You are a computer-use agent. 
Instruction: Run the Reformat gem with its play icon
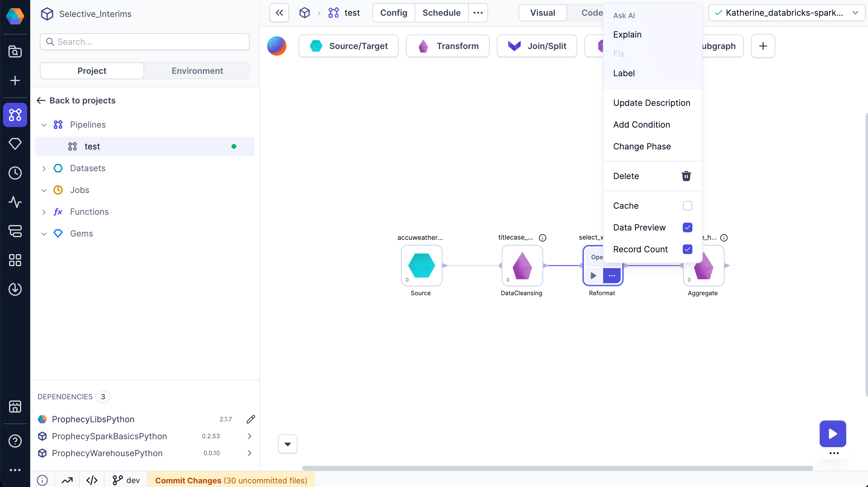point(593,276)
